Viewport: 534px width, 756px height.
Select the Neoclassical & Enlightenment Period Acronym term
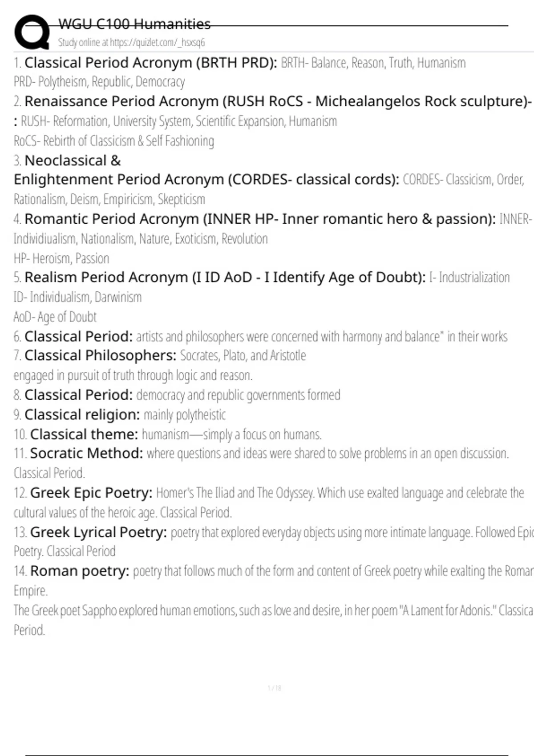pos(206,179)
